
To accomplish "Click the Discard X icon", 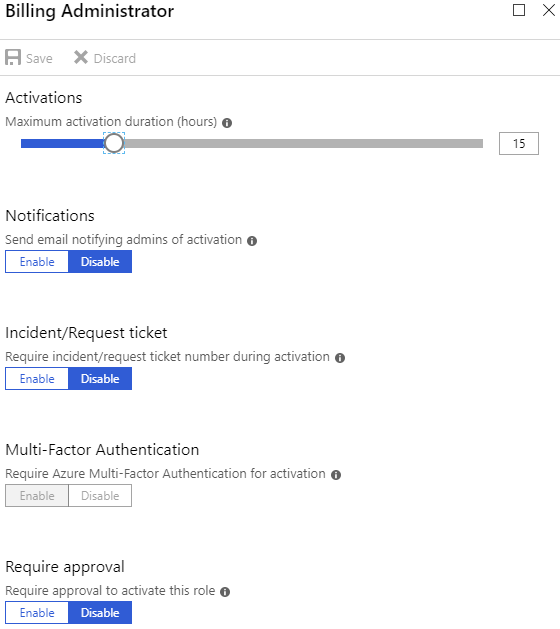I will pyautogui.click(x=81, y=57).
